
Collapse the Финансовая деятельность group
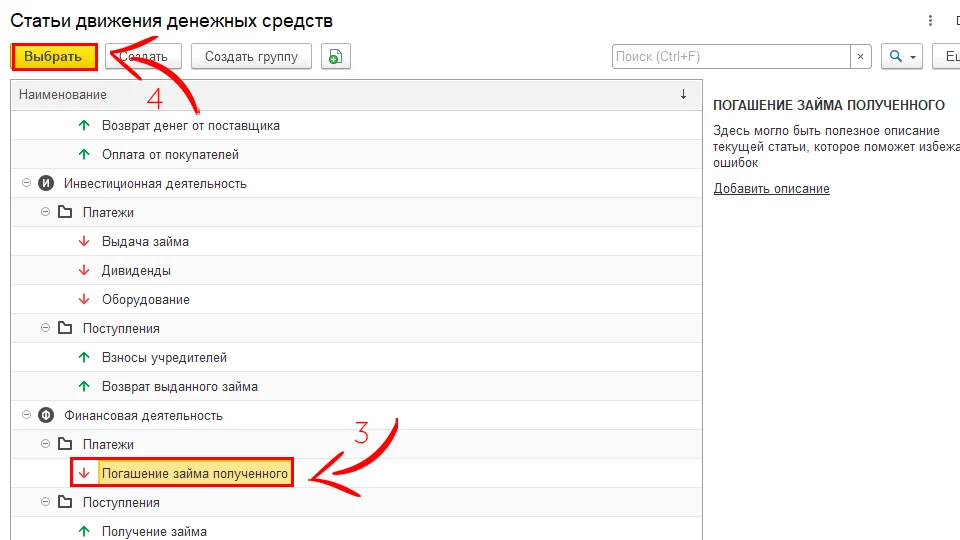pos(25,416)
